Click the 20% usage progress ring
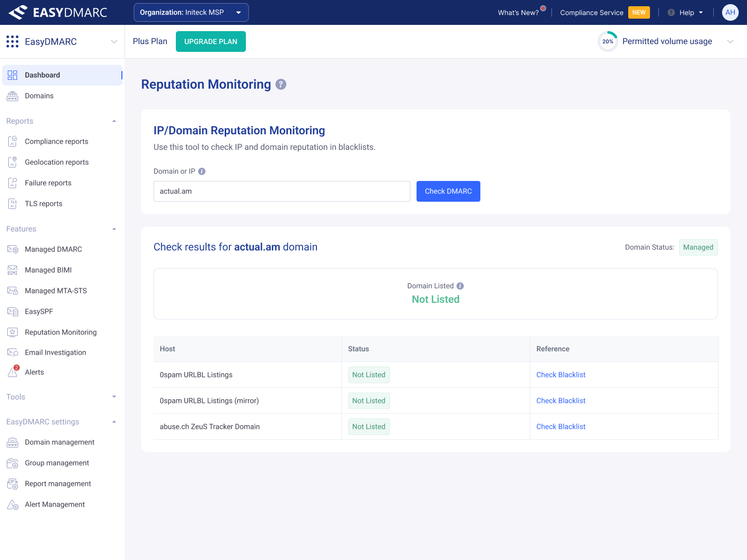747x560 pixels. pos(608,41)
